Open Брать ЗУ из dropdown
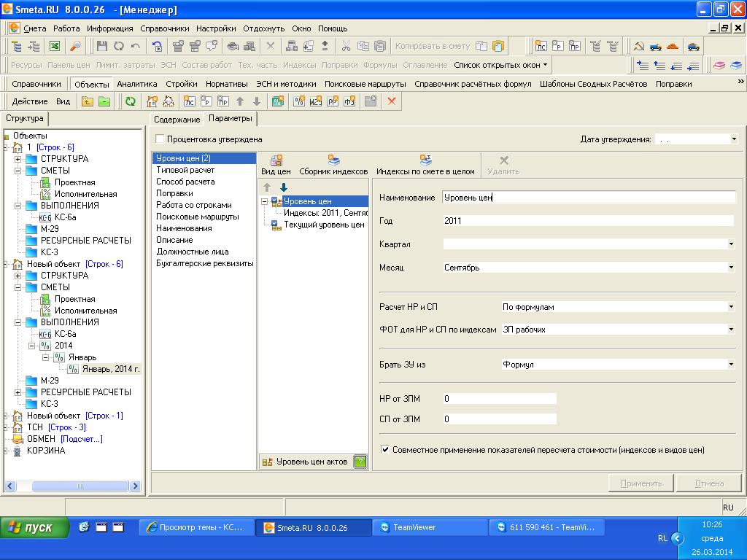The width and height of the screenshot is (747, 560). 731,365
